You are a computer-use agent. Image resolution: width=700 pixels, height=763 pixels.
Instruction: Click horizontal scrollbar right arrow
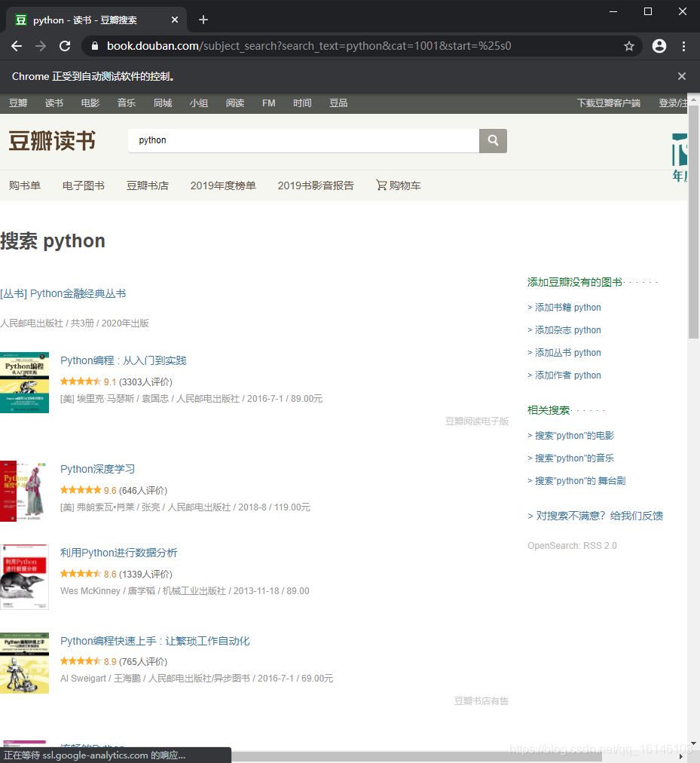[x=681, y=757]
